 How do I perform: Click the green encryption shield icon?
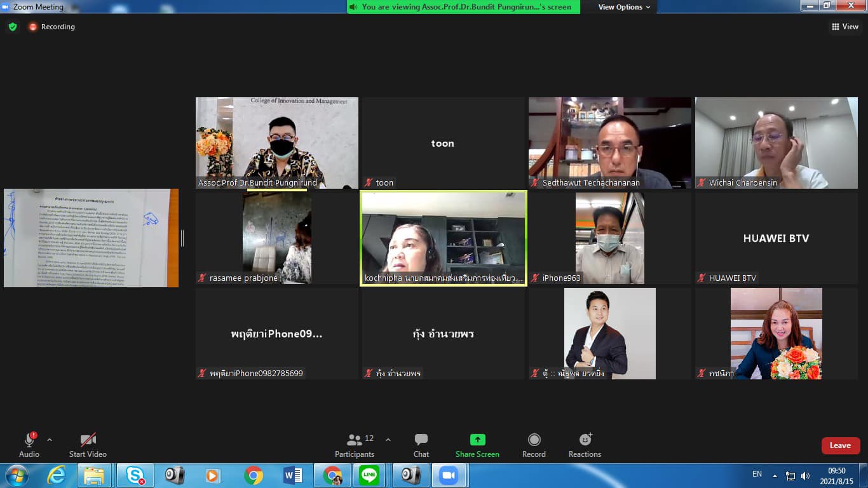(13, 27)
